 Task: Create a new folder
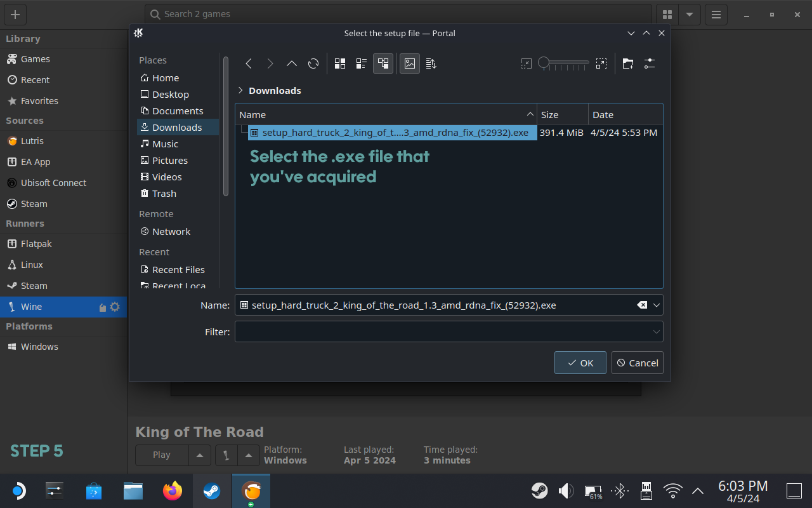(x=628, y=63)
